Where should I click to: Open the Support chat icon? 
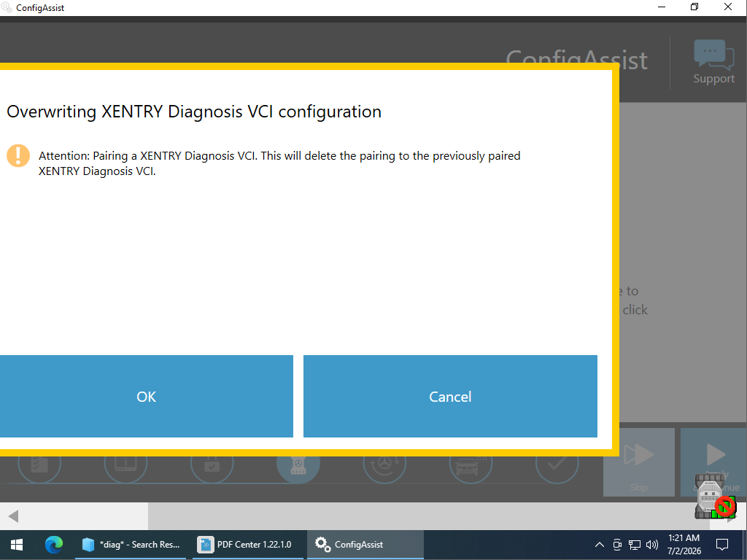click(x=713, y=62)
